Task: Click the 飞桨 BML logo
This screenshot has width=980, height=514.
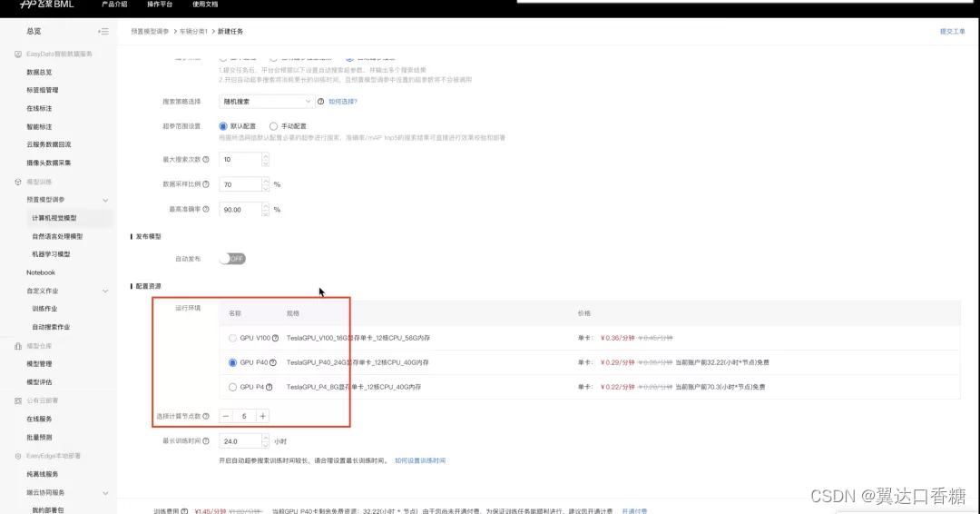Action: [x=47, y=5]
